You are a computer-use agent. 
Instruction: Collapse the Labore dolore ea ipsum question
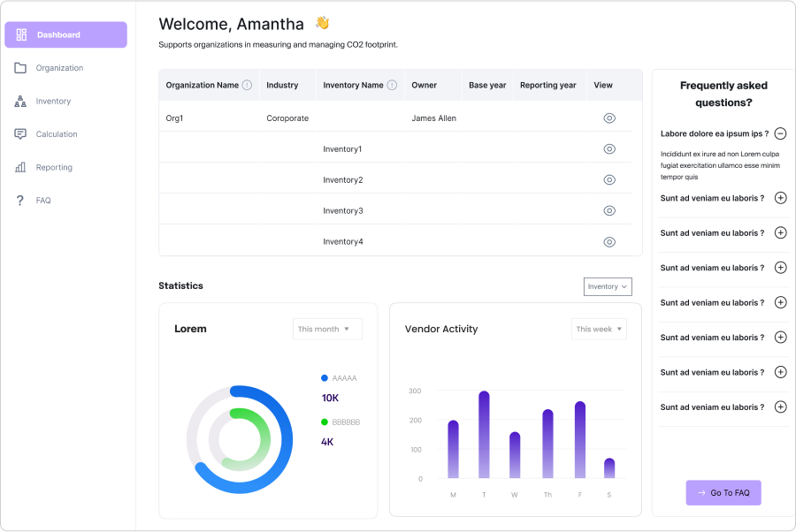(x=780, y=134)
